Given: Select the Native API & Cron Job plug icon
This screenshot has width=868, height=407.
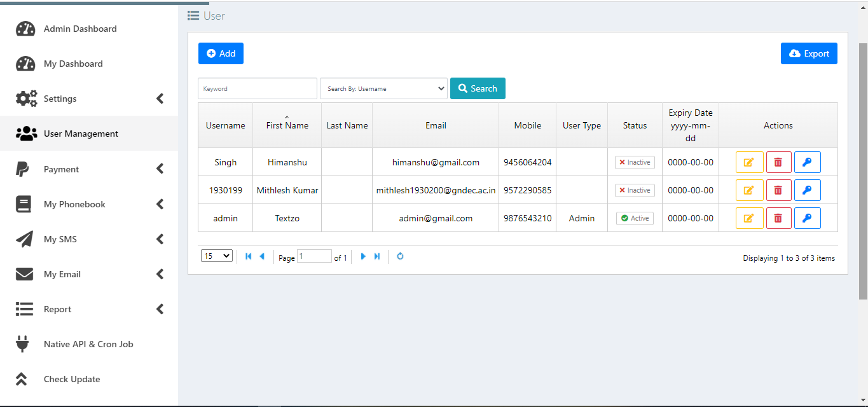Looking at the screenshot, I should pyautogui.click(x=24, y=343).
